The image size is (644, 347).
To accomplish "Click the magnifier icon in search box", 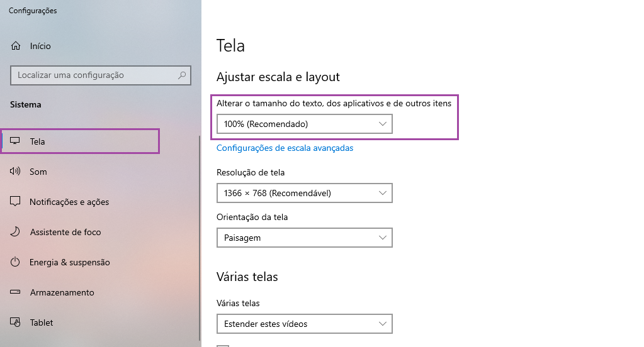I will (181, 75).
